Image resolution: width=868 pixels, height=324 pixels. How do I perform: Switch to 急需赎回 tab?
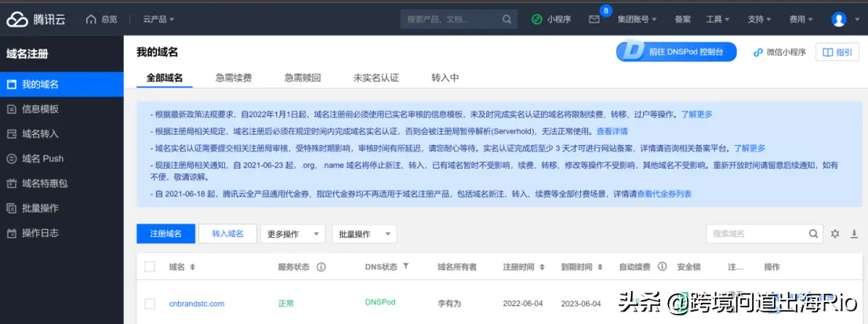tap(302, 78)
